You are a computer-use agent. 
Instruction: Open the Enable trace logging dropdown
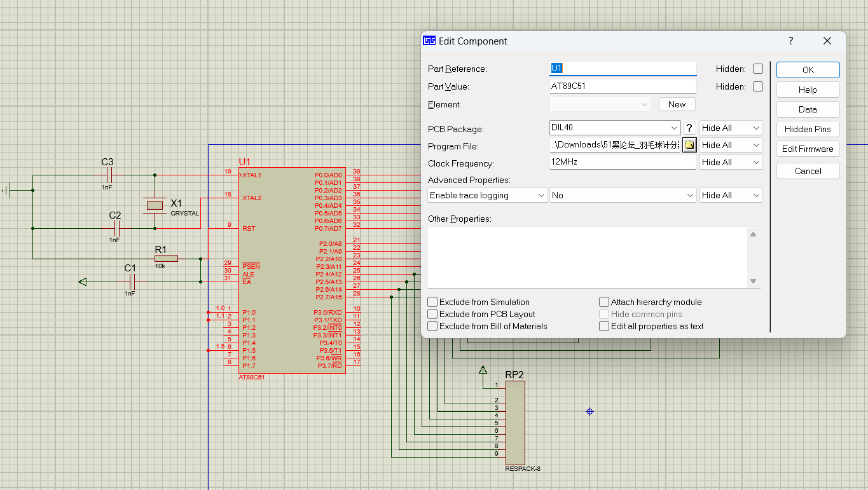[x=488, y=195]
